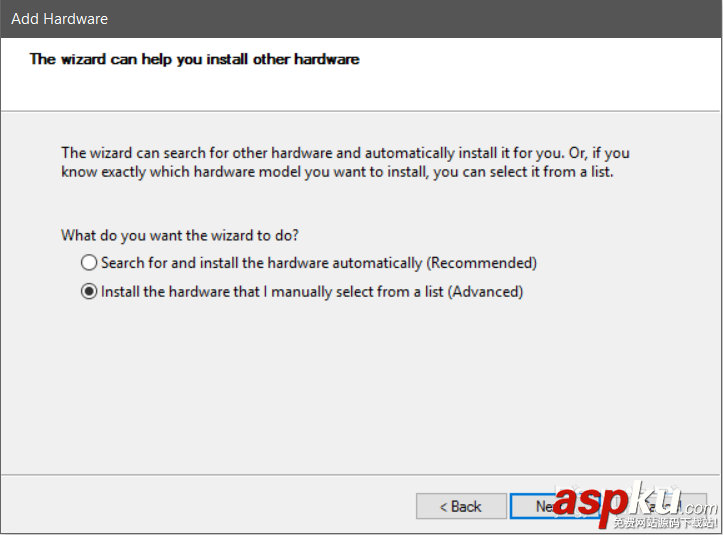Click "What do you want the wizard to do?"
723x535 pixels.
180,235
